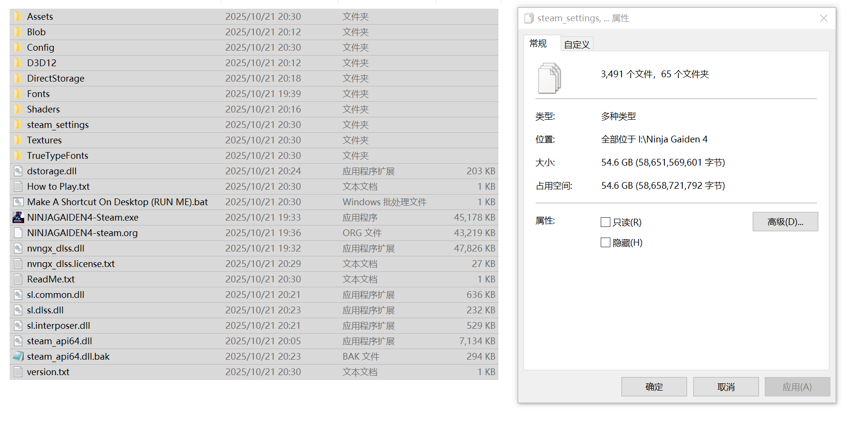
Task: Click the NINJAGAIDEN4-Steam.exe application icon
Action: [18, 217]
